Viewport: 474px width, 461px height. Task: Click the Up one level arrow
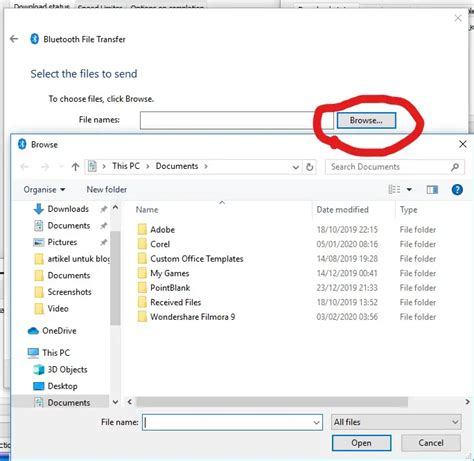click(75, 166)
